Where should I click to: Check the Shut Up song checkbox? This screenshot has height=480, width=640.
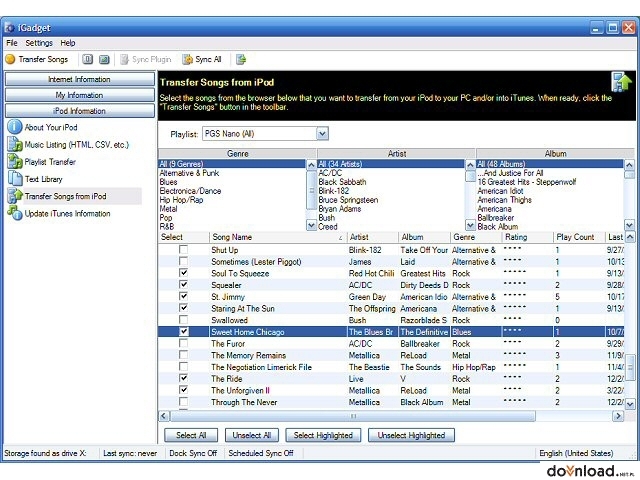[x=184, y=249]
